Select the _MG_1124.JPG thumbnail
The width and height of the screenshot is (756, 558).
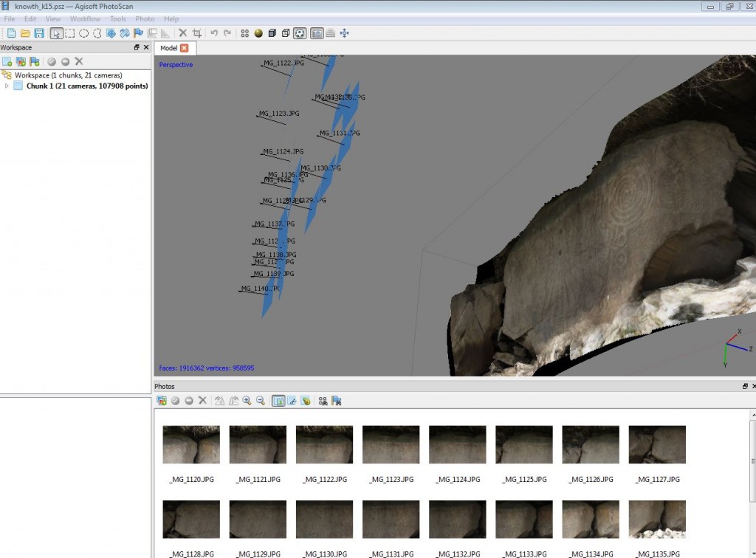tap(457, 444)
